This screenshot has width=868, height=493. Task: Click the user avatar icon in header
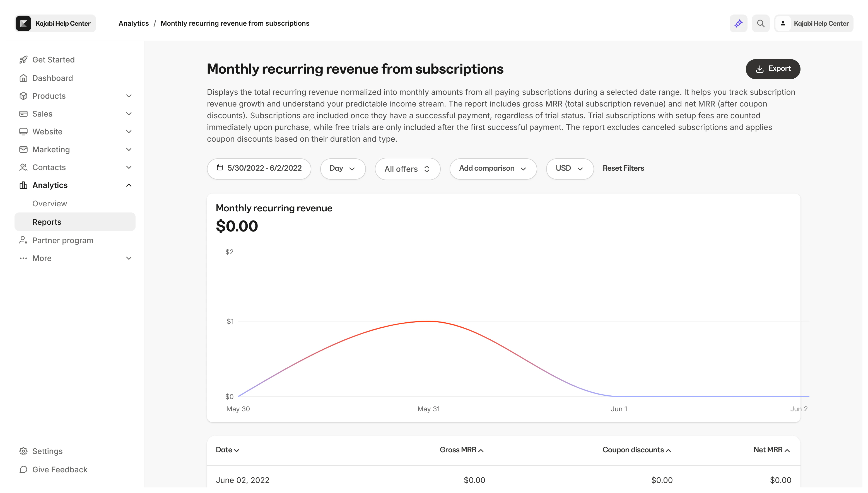coord(783,23)
